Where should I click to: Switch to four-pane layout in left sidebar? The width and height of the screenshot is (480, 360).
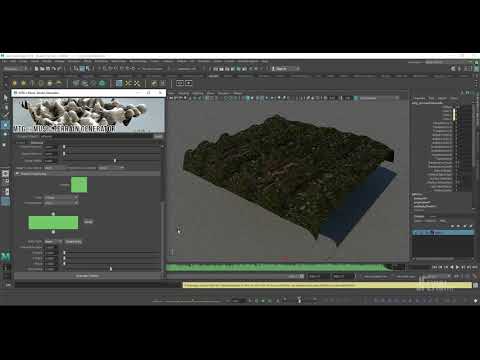(5, 182)
